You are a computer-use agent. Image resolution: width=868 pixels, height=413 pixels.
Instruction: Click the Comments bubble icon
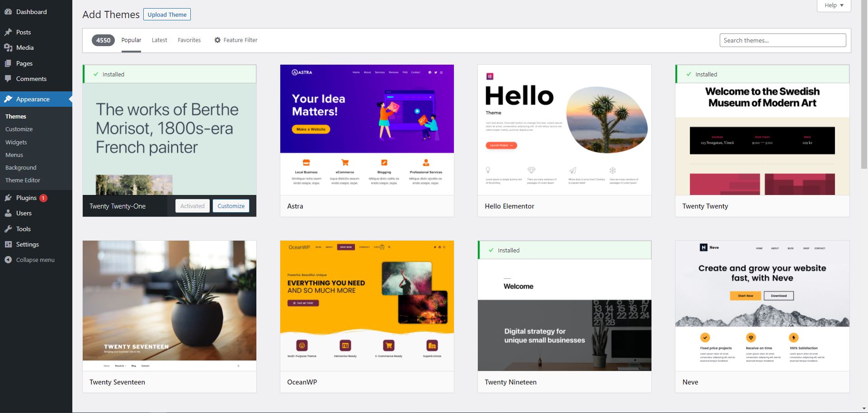pyautogui.click(x=8, y=79)
